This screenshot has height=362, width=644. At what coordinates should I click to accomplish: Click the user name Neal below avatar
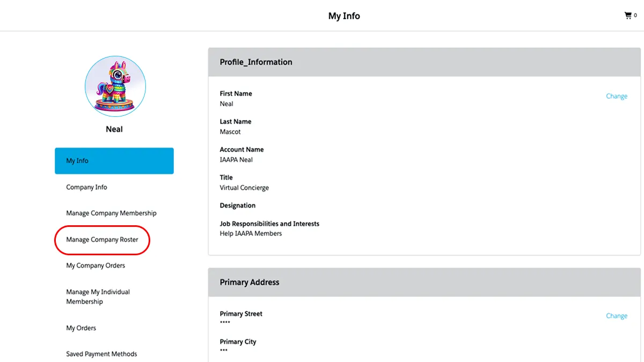[114, 129]
